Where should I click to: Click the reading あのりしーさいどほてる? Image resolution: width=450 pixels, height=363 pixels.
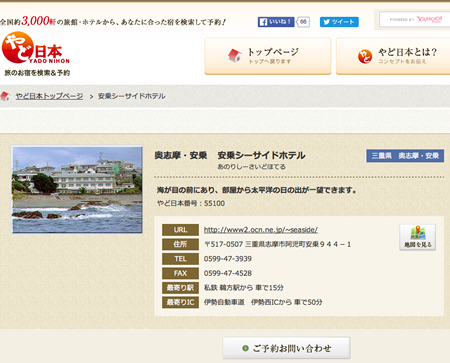tap(252, 167)
